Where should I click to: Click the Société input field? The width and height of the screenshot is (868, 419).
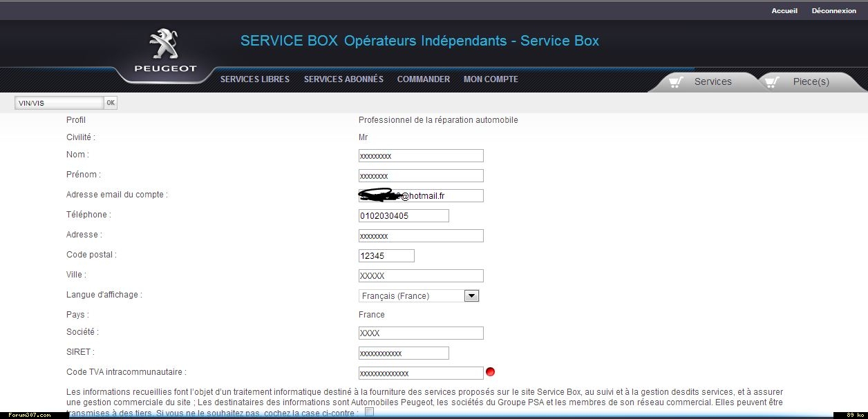(421, 333)
